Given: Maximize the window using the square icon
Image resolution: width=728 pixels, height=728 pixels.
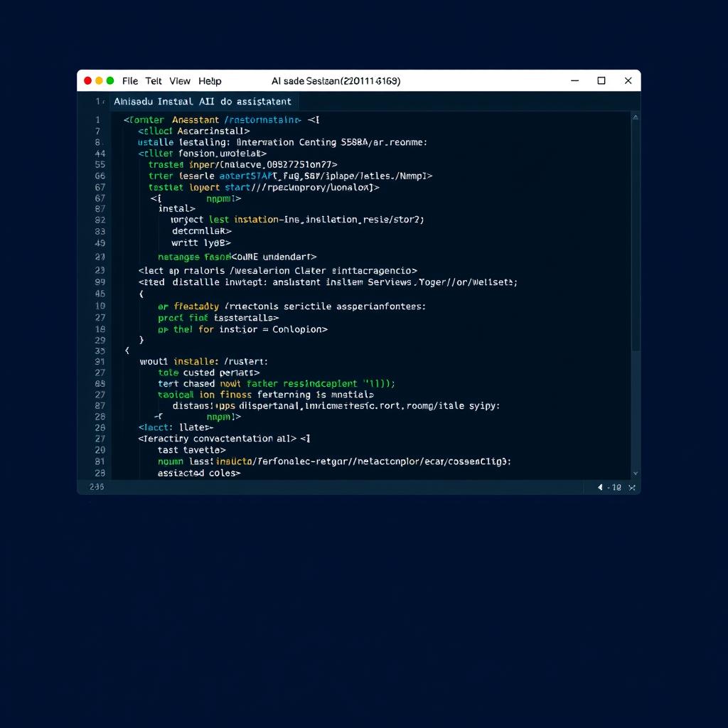Looking at the screenshot, I should click(x=601, y=81).
